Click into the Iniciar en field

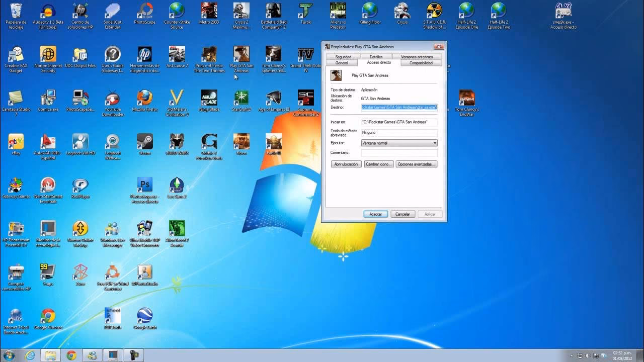(x=399, y=122)
